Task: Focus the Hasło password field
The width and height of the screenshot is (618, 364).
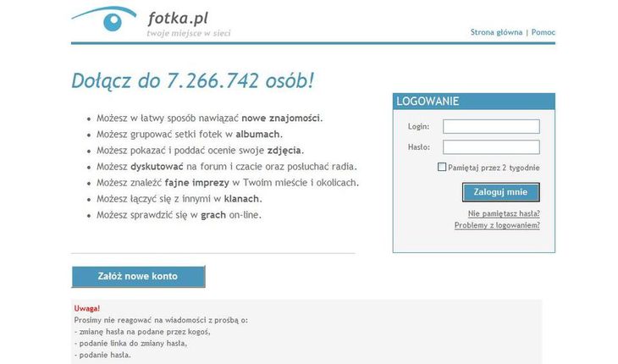Action: (491, 147)
